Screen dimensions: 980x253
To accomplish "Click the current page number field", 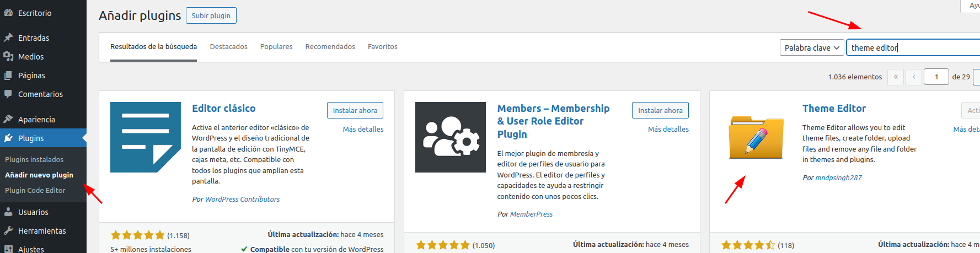I will (x=936, y=77).
